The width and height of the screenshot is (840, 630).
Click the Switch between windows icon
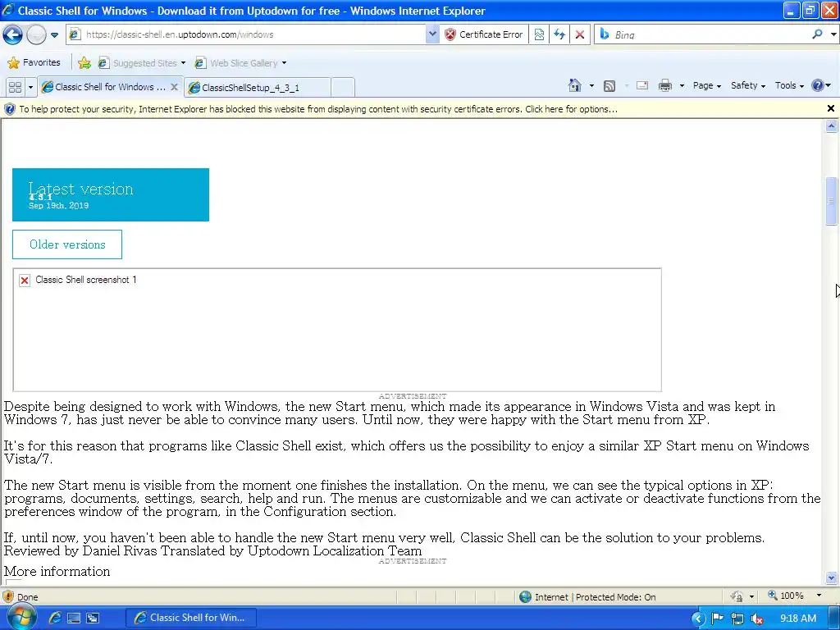92,619
